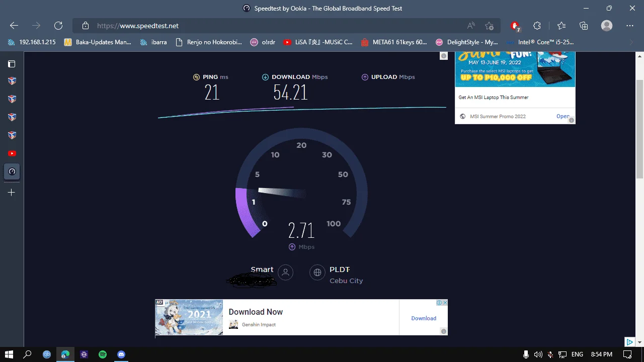Open the Windows notification center

627,354
